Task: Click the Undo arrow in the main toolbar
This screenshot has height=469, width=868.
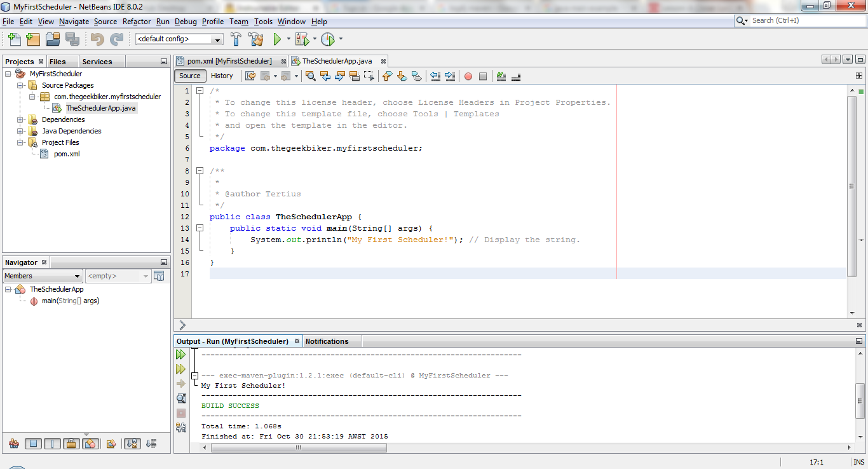Action: coord(97,39)
